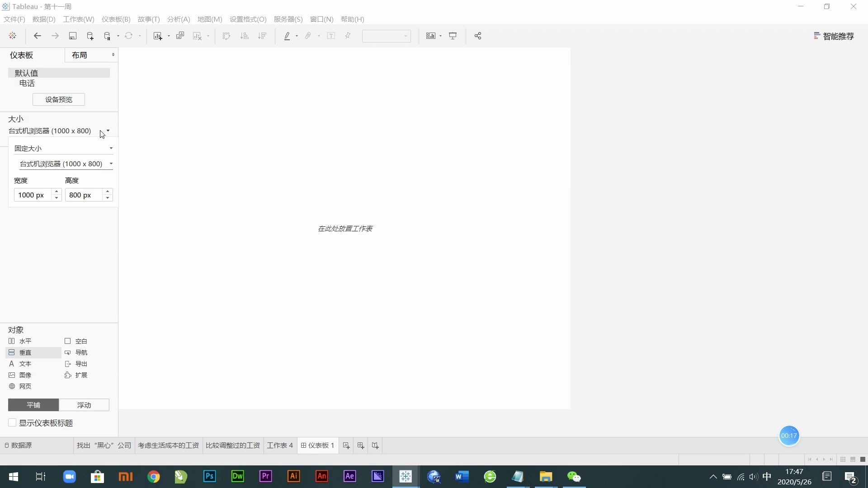Screen dimensions: 868x488
Task: Click the undo back arrow icon
Action: pos(38,36)
